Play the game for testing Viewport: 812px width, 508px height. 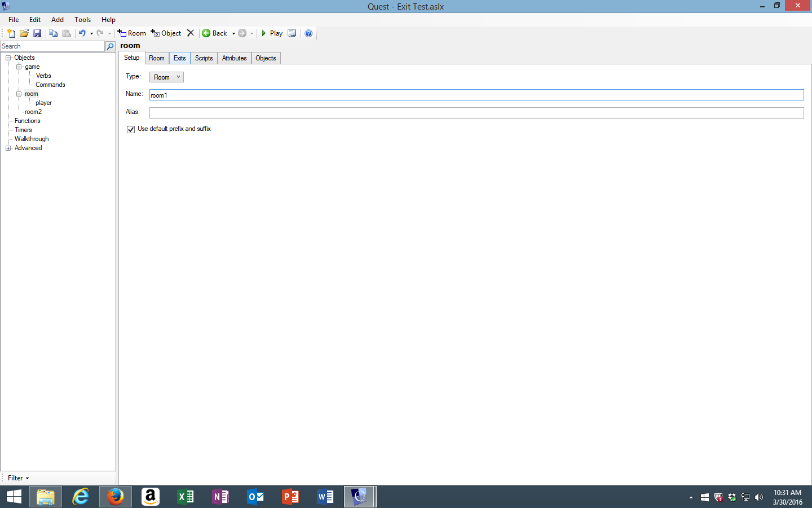pyautogui.click(x=271, y=33)
